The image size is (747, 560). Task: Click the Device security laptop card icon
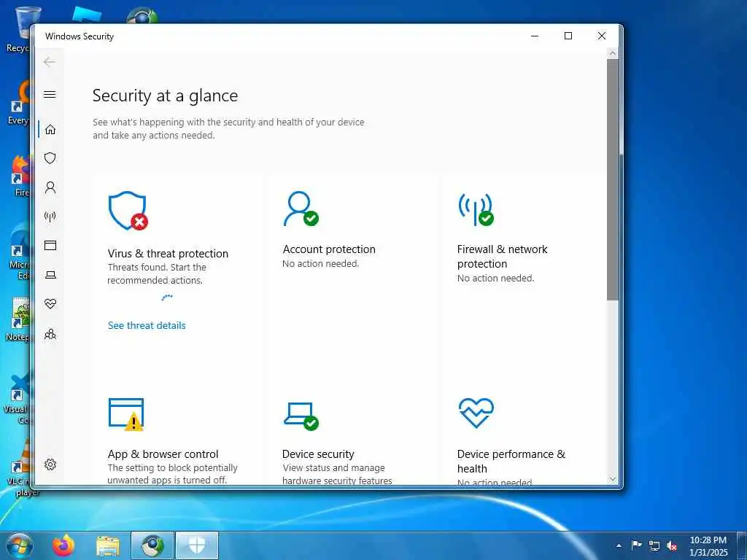click(x=301, y=415)
